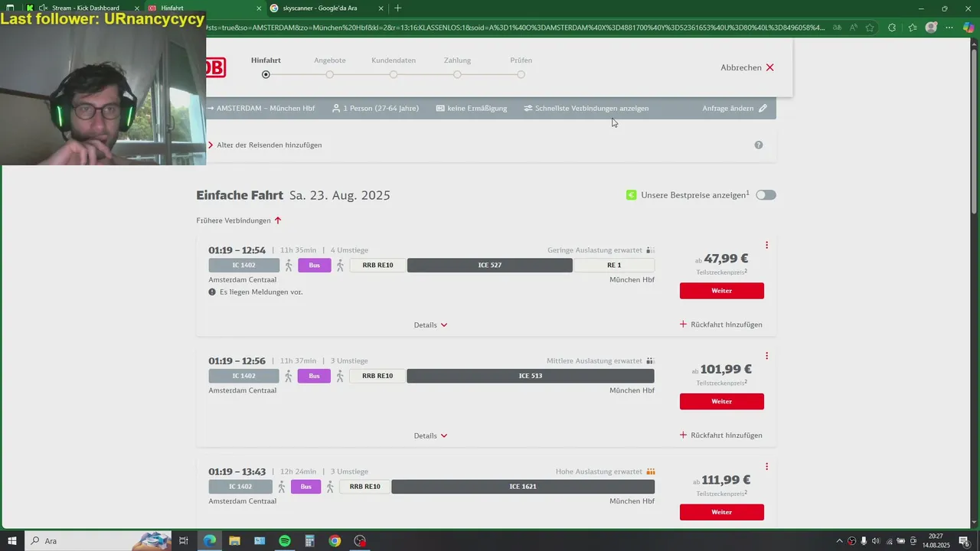Open a new browser tab
Screen dimensions: 980x551
pyautogui.click(x=397, y=8)
